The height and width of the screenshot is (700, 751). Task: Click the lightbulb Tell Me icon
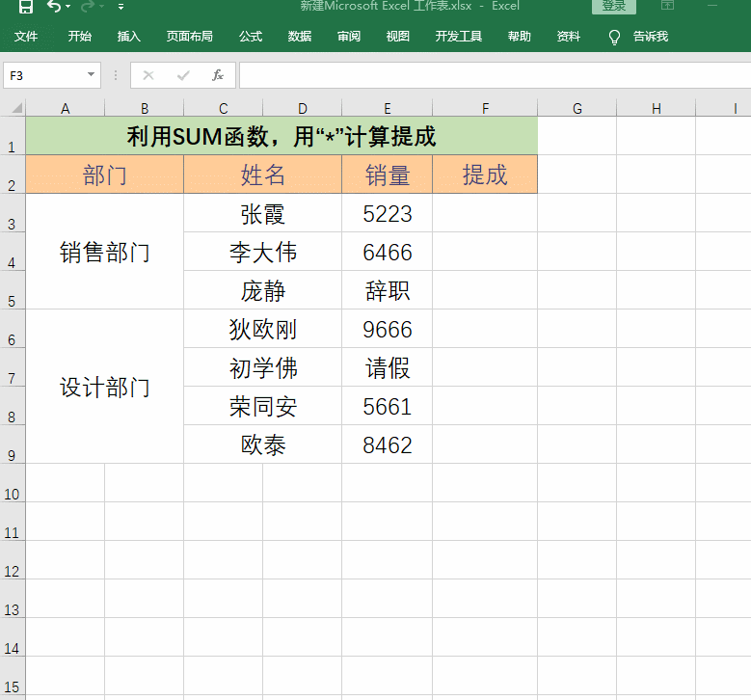click(614, 37)
